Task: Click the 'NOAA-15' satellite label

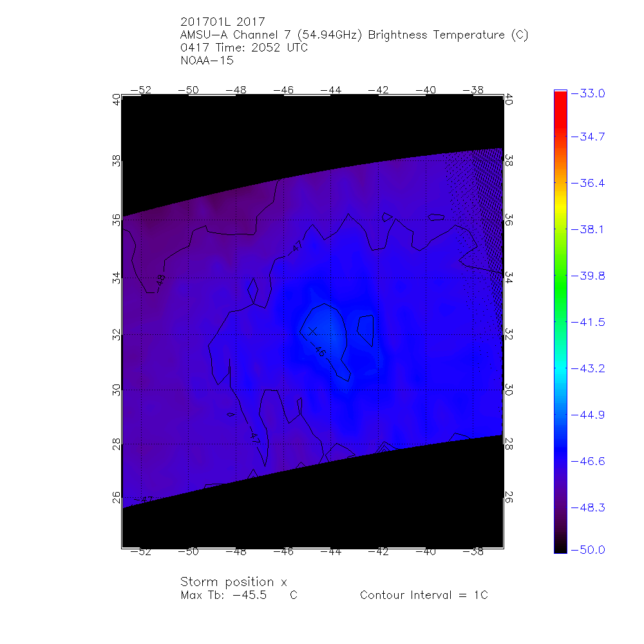Action: tap(207, 61)
